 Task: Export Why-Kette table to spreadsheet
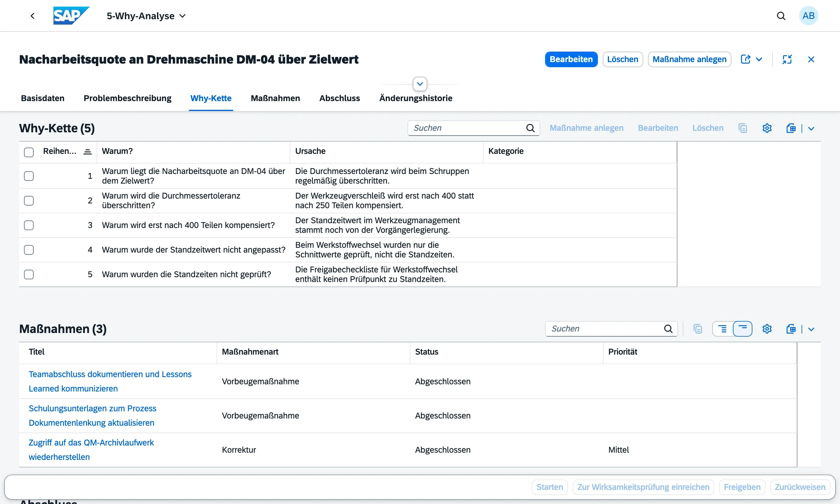tap(791, 128)
